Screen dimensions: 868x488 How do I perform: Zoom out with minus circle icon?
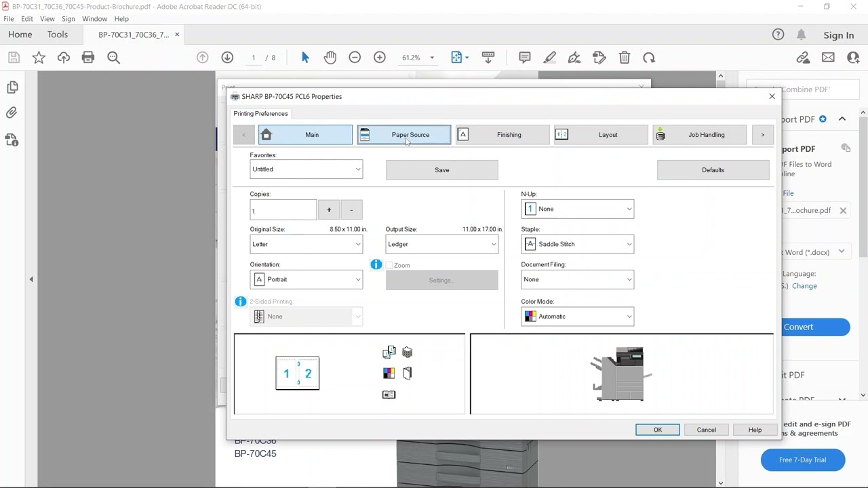point(355,58)
